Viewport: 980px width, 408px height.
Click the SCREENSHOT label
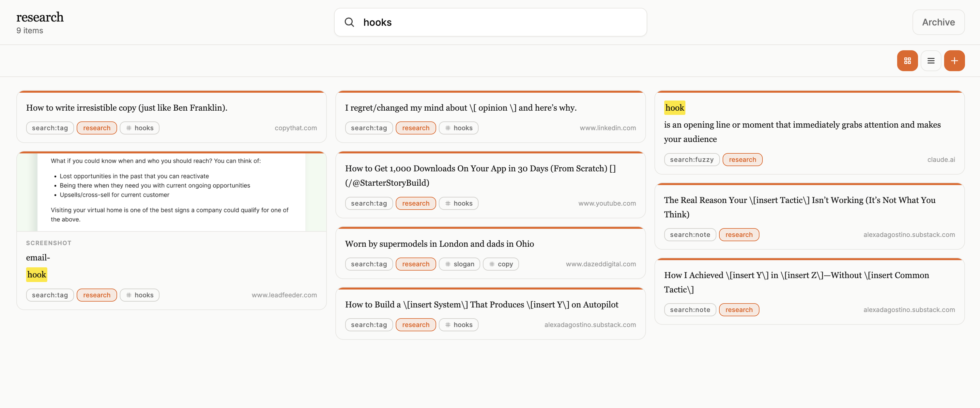coord(49,243)
